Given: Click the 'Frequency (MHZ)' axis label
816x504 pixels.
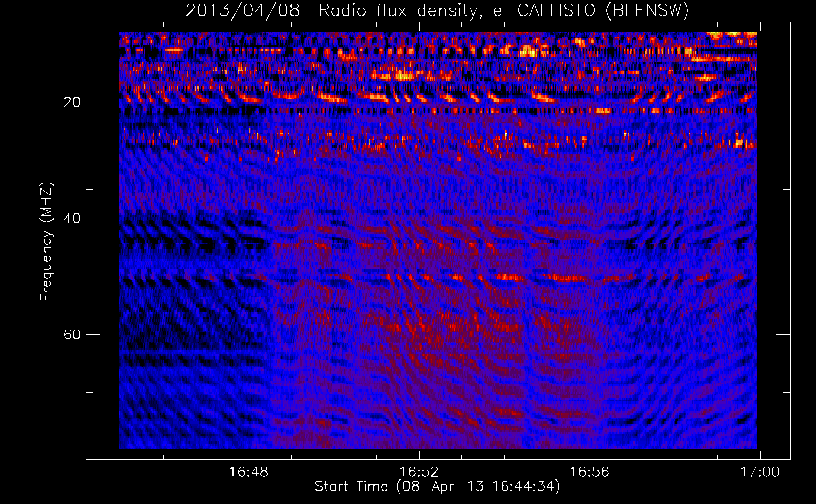Looking at the screenshot, I should 46,242.
